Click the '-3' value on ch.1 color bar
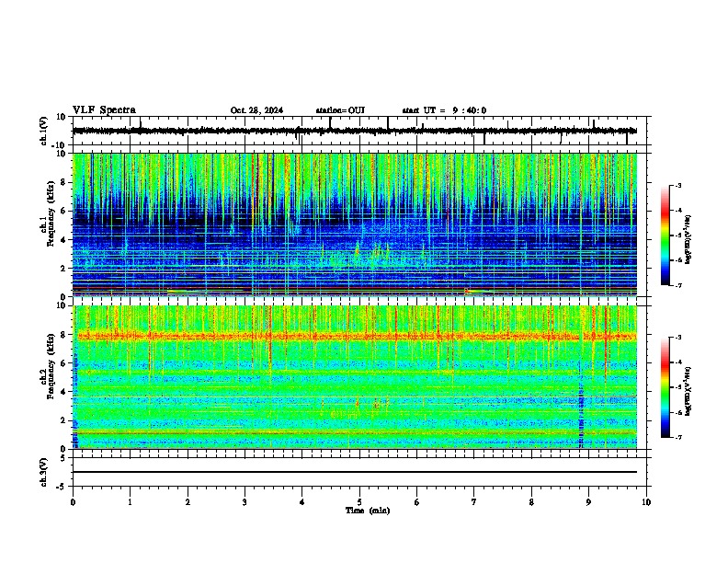 click(677, 185)
